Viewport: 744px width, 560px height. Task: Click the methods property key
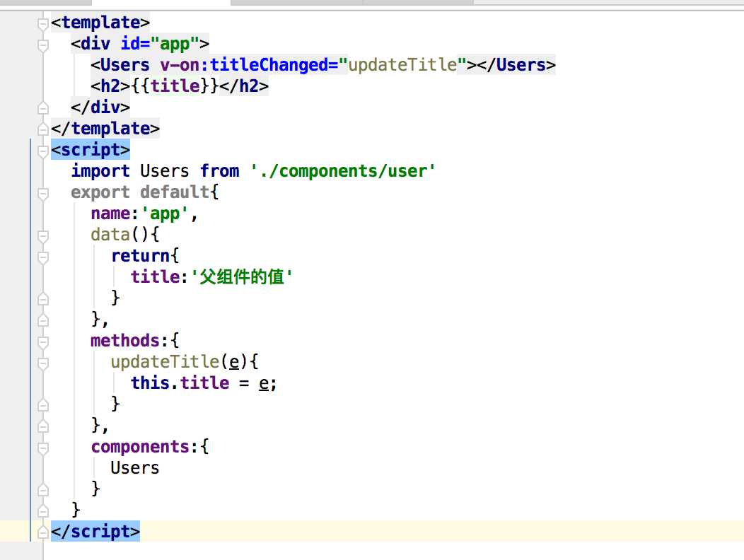pyautogui.click(x=125, y=340)
